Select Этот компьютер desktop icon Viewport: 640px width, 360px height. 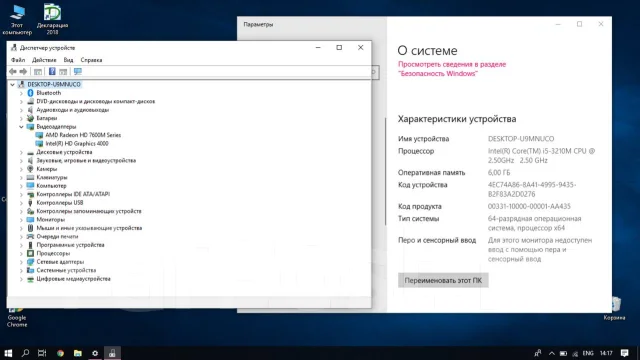click(17, 20)
